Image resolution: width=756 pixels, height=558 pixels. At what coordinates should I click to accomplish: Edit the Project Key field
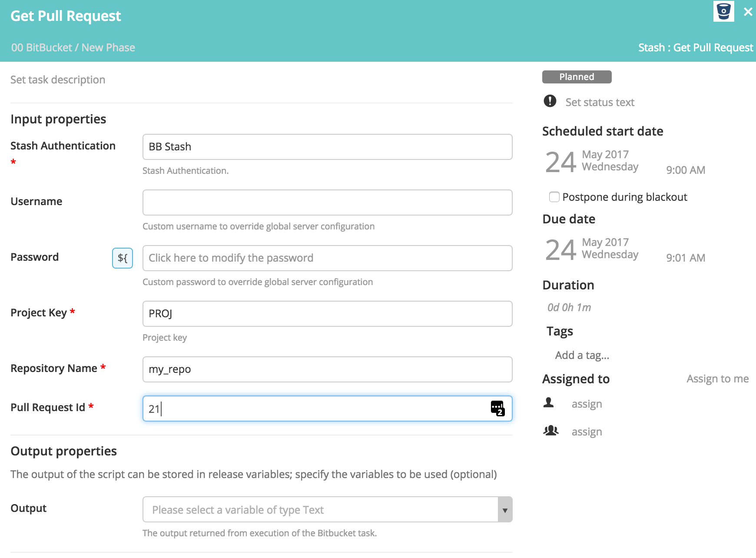(x=328, y=314)
